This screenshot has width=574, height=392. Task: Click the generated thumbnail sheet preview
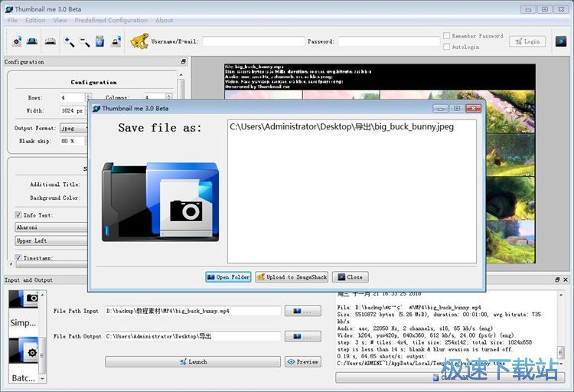coord(380,163)
